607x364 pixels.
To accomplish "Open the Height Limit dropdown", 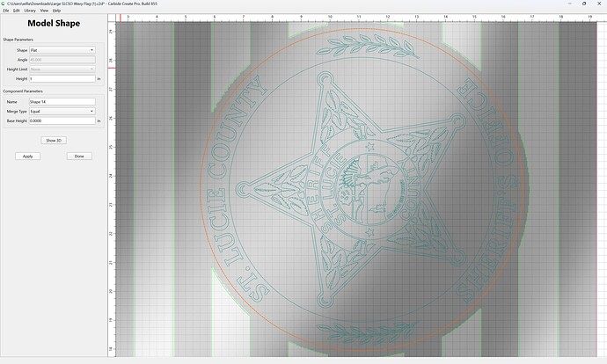I will (x=62, y=69).
